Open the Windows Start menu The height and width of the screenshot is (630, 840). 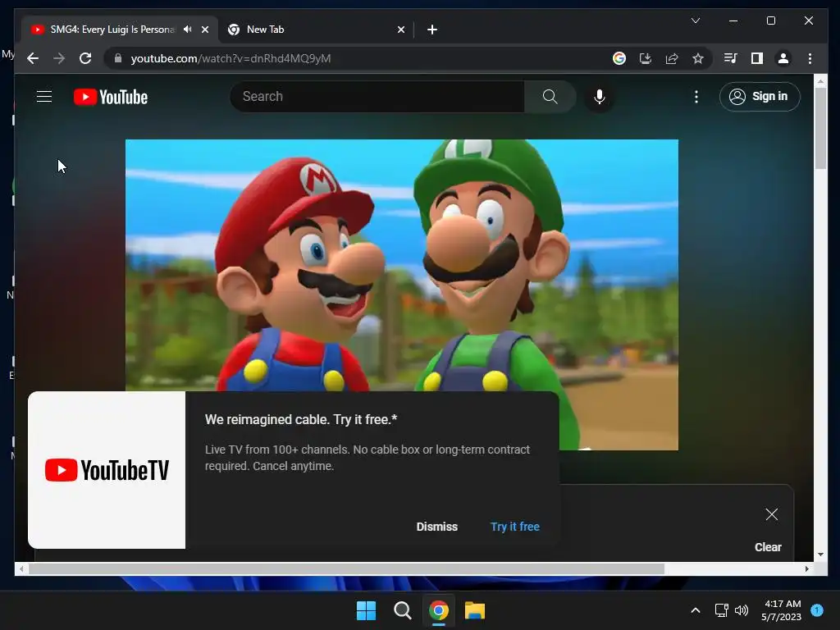[367, 610]
